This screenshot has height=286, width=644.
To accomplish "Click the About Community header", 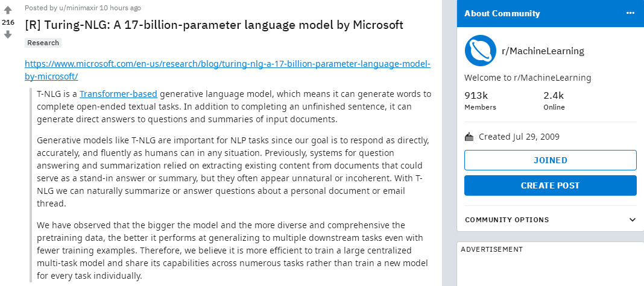I will [x=502, y=13].
